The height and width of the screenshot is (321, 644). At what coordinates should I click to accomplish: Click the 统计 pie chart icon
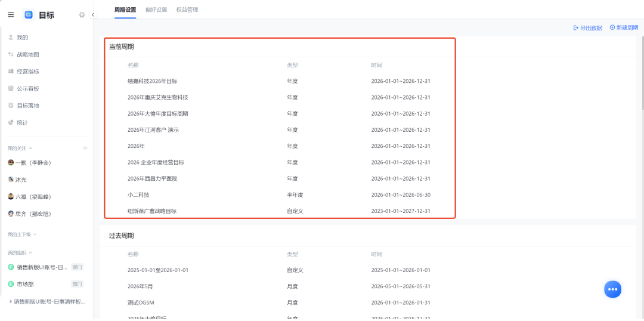point(11,122)
